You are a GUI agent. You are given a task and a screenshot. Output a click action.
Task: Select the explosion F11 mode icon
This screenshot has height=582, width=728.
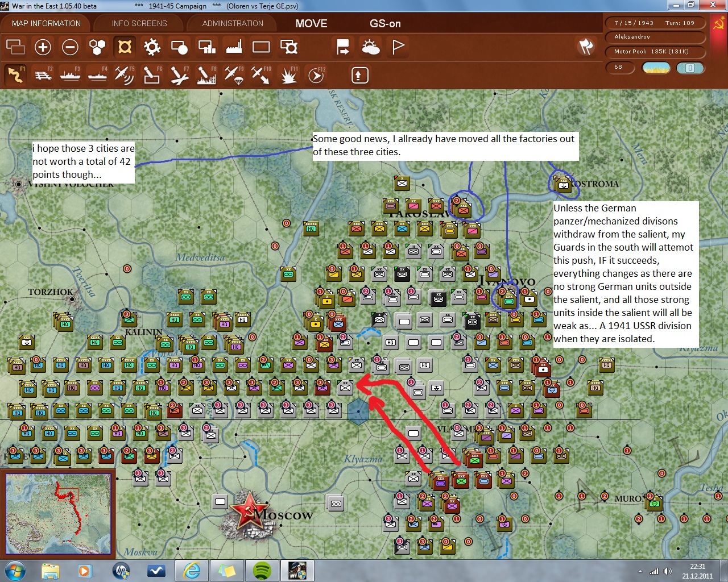click(288, 74)
